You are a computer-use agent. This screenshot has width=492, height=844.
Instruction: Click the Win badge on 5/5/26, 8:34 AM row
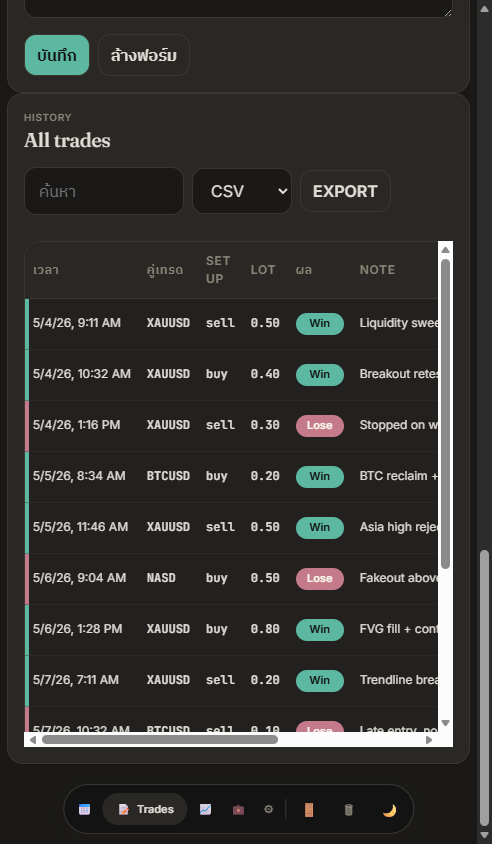(x=320, y=476)
